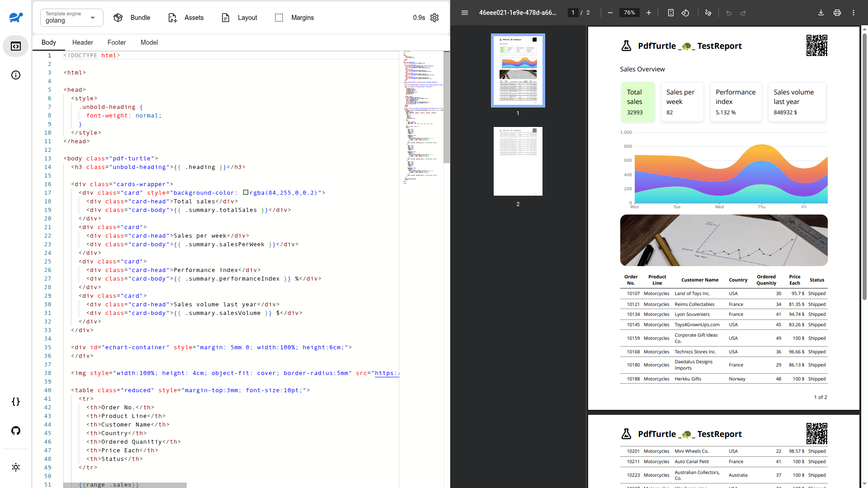
Task: Click code line number 13
Action: (x=47, y=159)
